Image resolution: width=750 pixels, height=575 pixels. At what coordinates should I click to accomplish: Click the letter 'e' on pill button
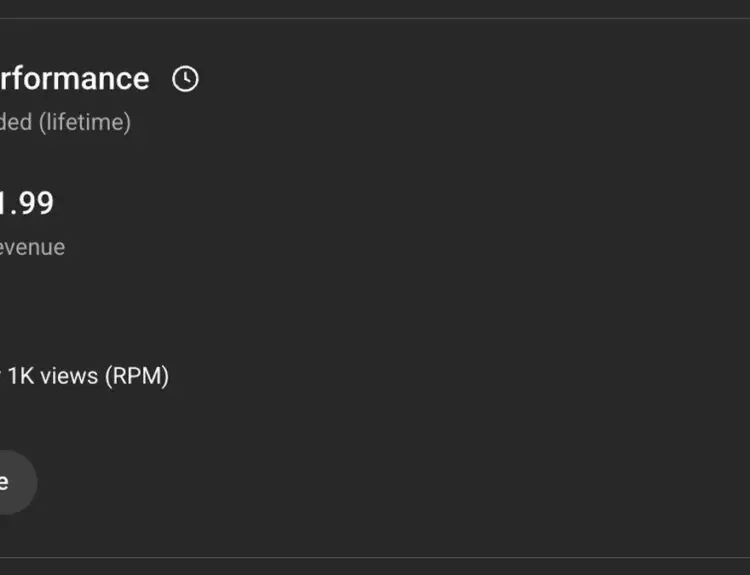5,482
